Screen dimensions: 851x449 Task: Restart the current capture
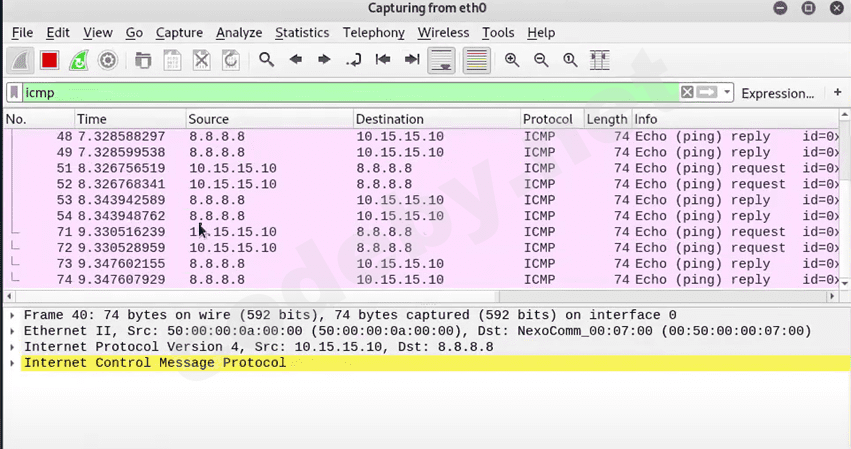[x=78, y=60]
